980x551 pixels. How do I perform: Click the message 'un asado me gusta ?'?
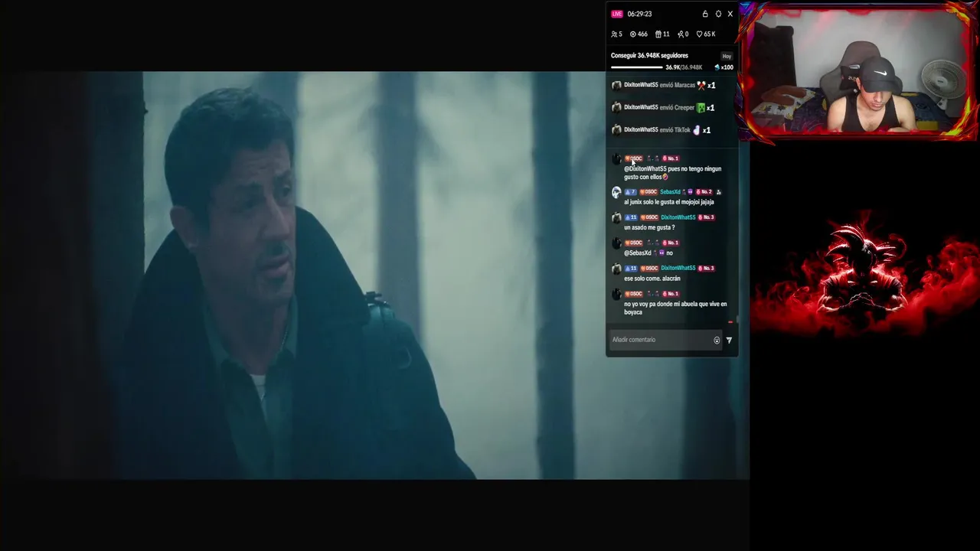(x=649, y=227)
